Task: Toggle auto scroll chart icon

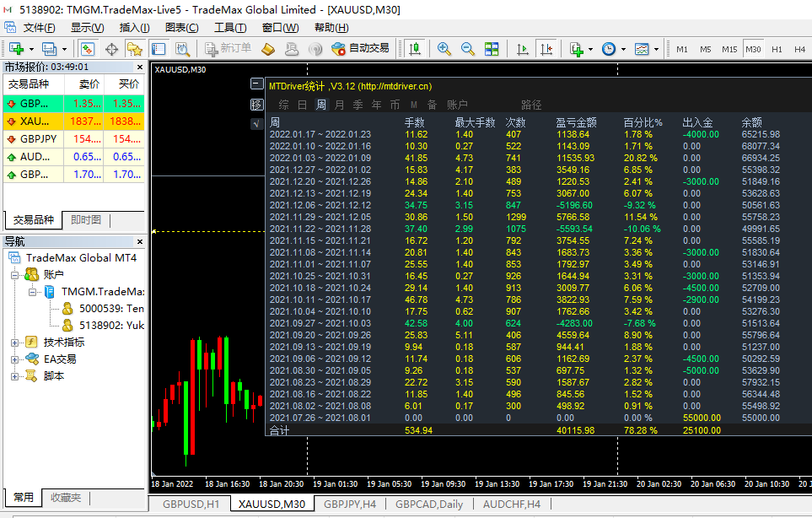Action: [523, 49]
